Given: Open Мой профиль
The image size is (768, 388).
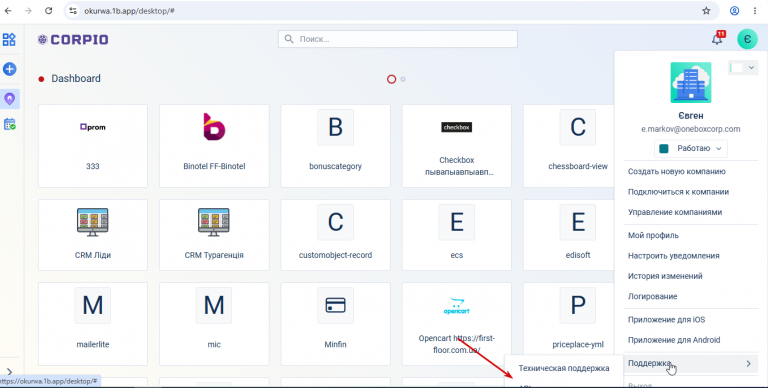Looking at the screenshot, I should (653, 236).
